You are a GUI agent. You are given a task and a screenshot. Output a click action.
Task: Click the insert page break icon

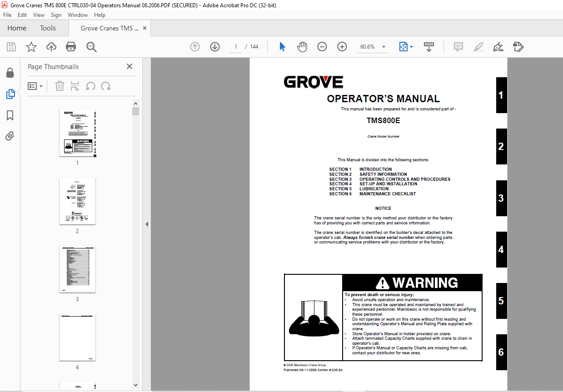pyautogui.click(x=75, y=86)
